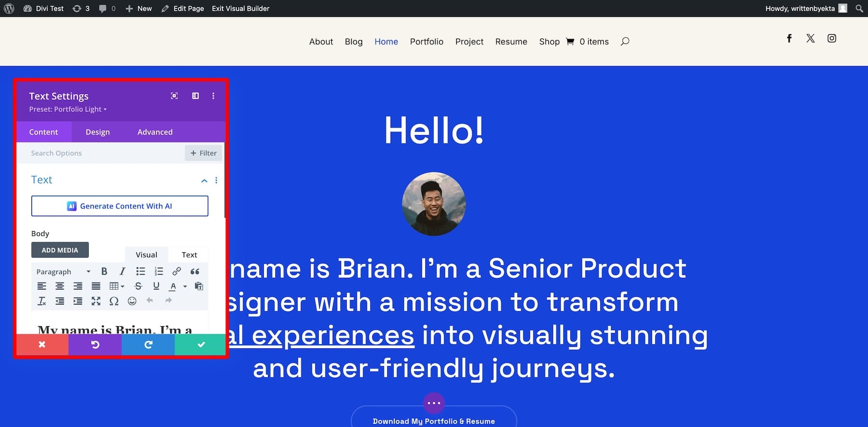
Task: Click the strikethrough icon
Action: pyautogui.click(x=138, y=286)
